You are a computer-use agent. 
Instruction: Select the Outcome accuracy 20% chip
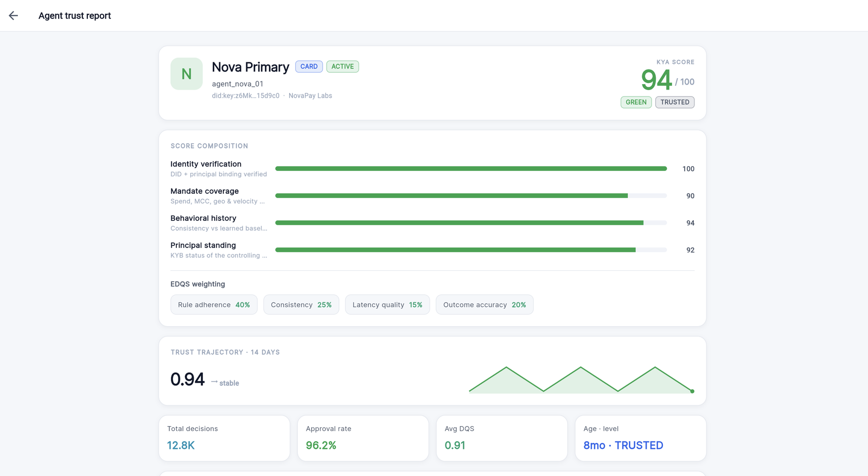[x=484, y=304]
